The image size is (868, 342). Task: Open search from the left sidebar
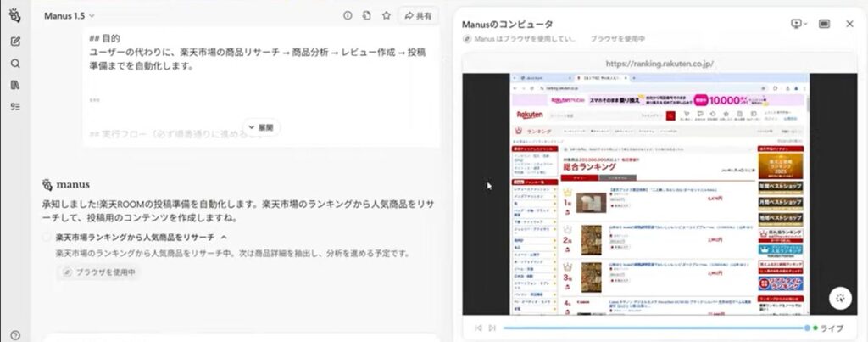[x=15, y=63]
